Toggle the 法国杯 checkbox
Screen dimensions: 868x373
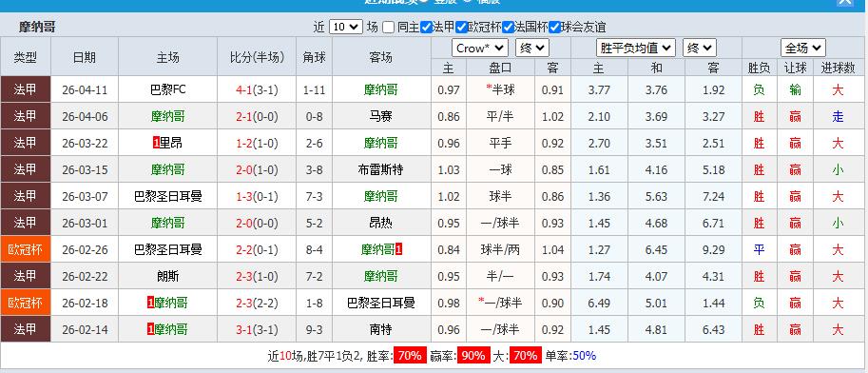508,27
